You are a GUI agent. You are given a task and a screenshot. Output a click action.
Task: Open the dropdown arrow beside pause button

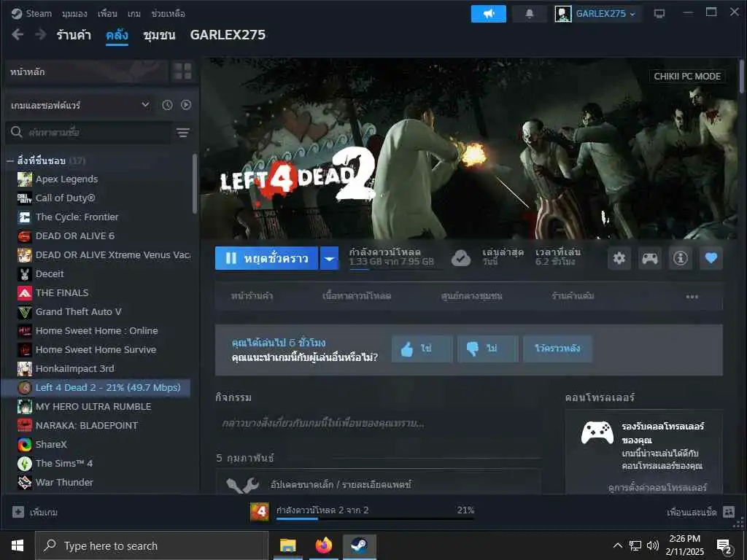coord(329,258)
